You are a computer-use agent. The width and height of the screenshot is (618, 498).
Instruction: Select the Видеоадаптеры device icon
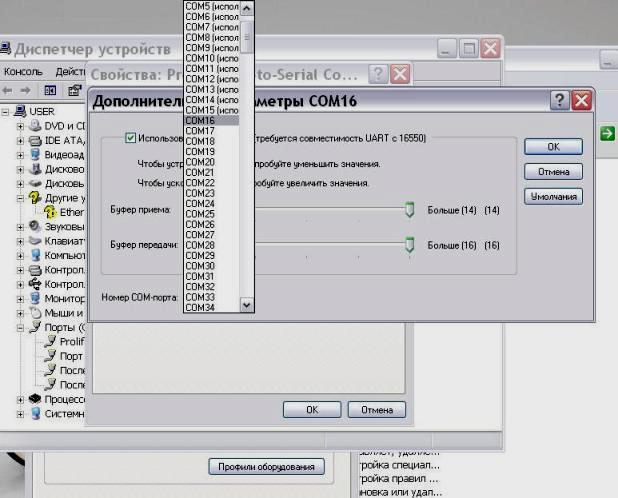tap(35, 154)
